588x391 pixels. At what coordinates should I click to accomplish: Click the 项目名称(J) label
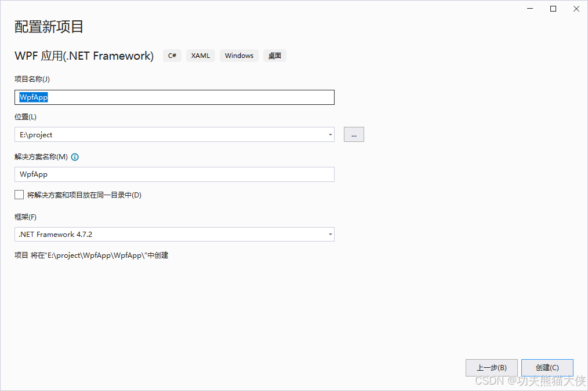pos(32,79)
